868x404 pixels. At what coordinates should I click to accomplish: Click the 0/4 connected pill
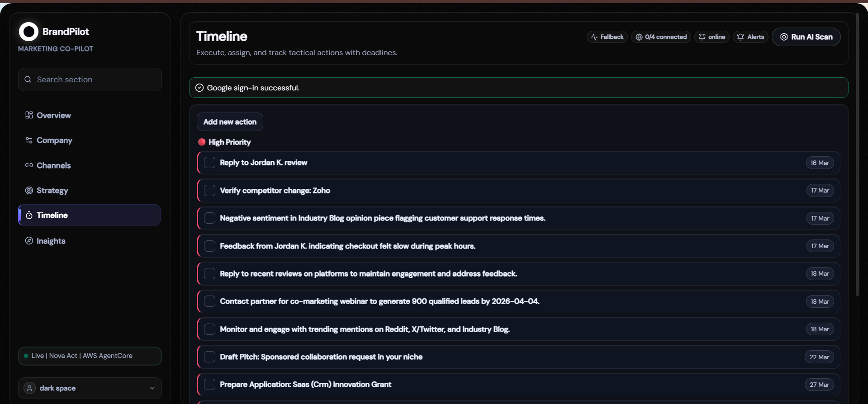coord(661,37)
